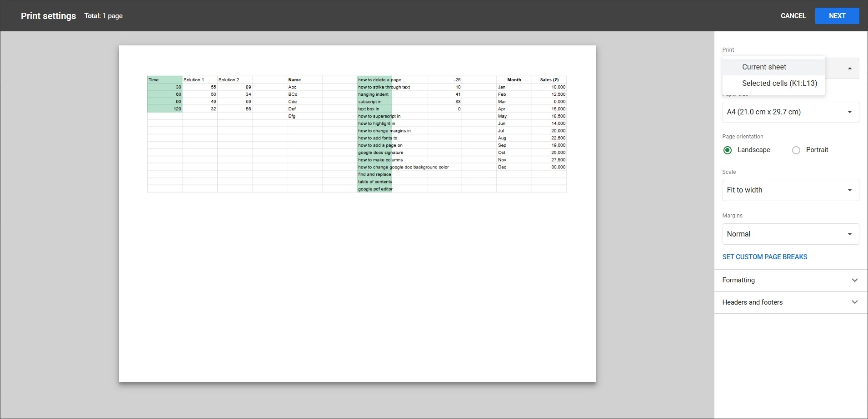Click the CANCEL button
Viewport: 868px width, 419px height.
[793, 15]
